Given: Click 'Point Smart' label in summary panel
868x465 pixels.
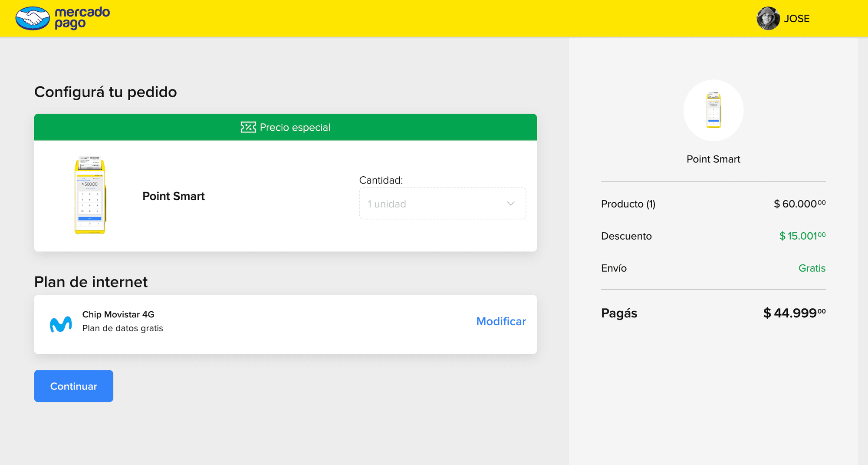Looking at the screenshot, I should pyautogui.click(x=713, y=159).
